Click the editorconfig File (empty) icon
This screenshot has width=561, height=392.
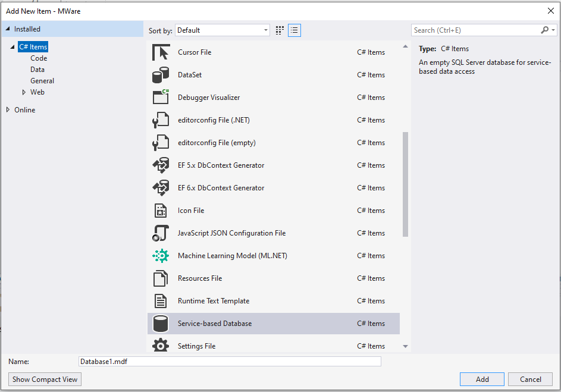(x=161, y=142)
